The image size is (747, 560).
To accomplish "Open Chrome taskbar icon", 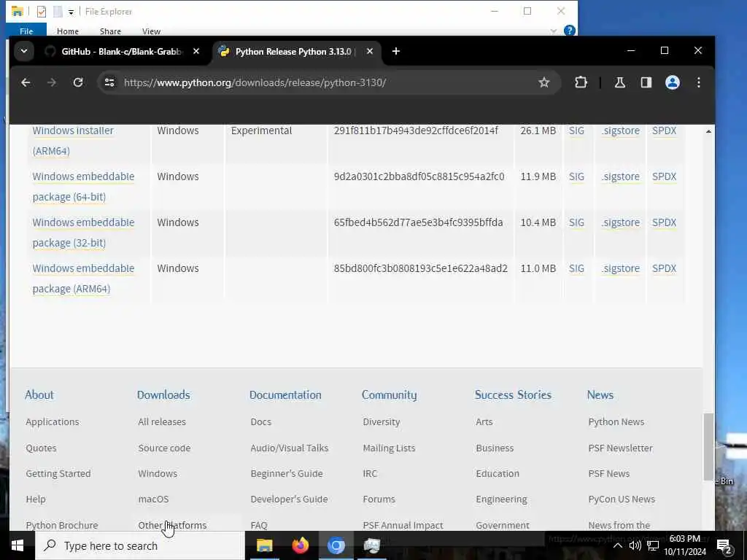I will coord(336,545).
